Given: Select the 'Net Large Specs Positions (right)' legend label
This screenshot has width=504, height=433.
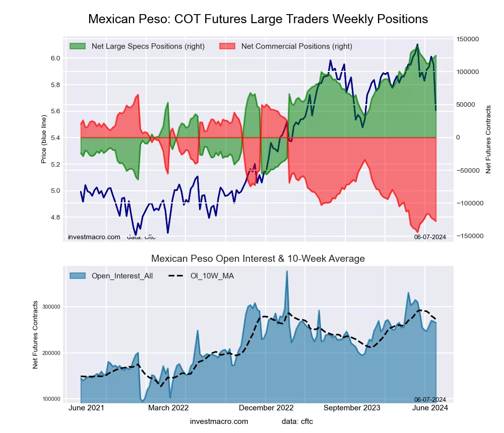Looking at the screenshot, I should click(148, 46).
